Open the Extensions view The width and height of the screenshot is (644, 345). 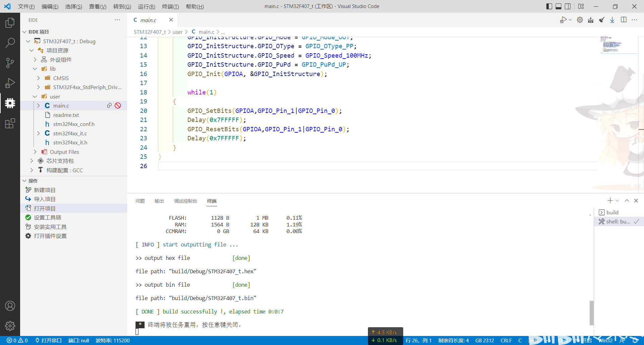coord(10,123)
